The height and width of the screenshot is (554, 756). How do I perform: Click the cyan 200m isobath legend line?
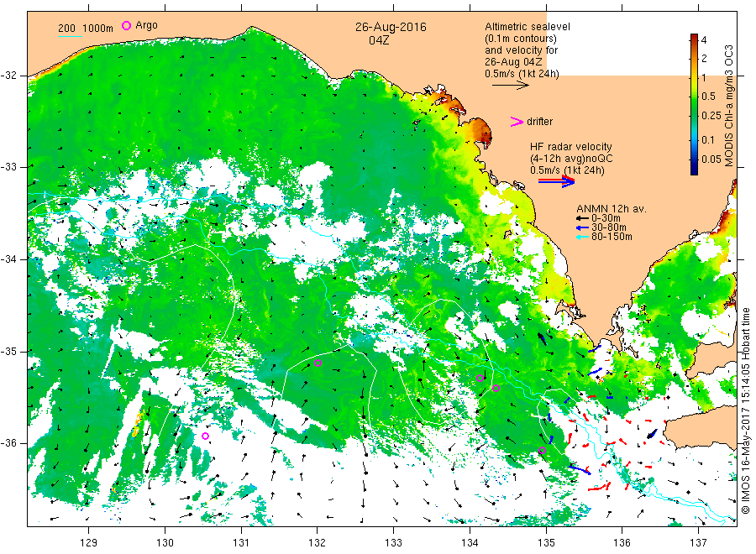pyautogui.click(x=70, y=36)
